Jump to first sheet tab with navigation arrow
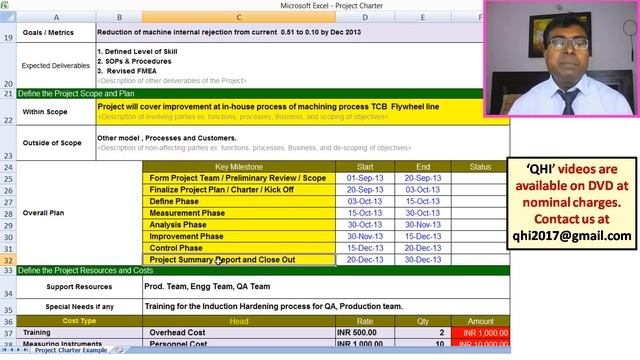 pyautogui.click(x=4, y=350)
